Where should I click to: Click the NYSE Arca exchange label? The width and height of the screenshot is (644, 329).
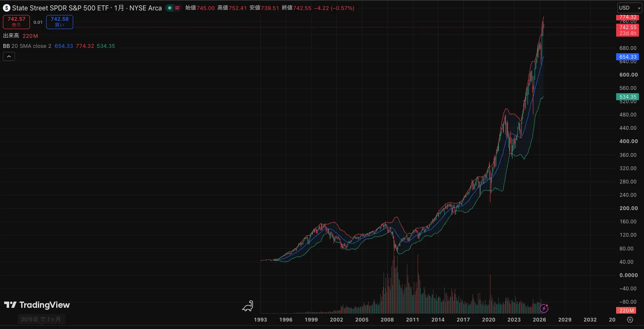pyautogui.click(x=146, y=8)
